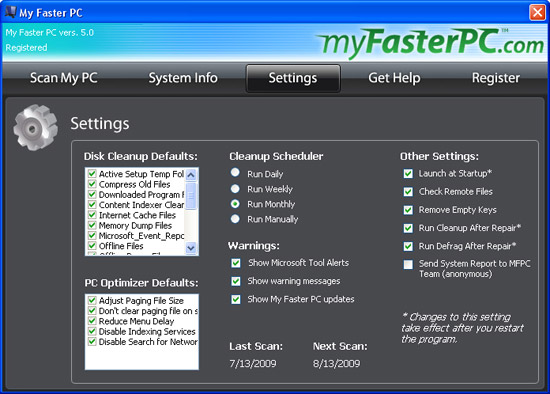The image size is (550, 394).
Task: Click the Other Settings heading
Action: click(x=439, y=156)
